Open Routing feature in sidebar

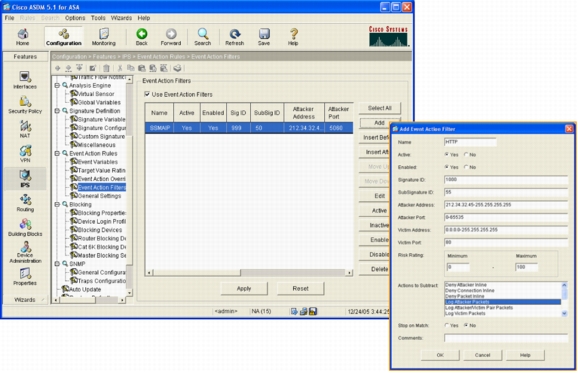(25, 203)
